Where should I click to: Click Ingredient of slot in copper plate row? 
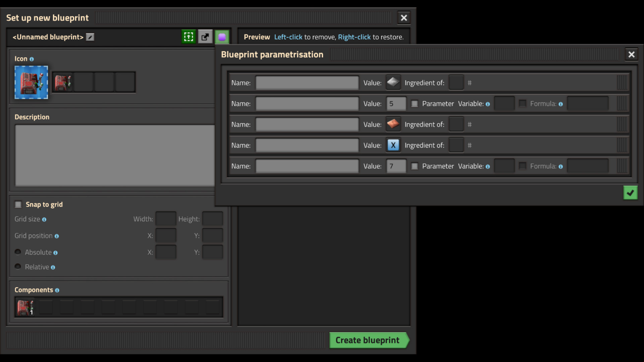coord(456,124)
